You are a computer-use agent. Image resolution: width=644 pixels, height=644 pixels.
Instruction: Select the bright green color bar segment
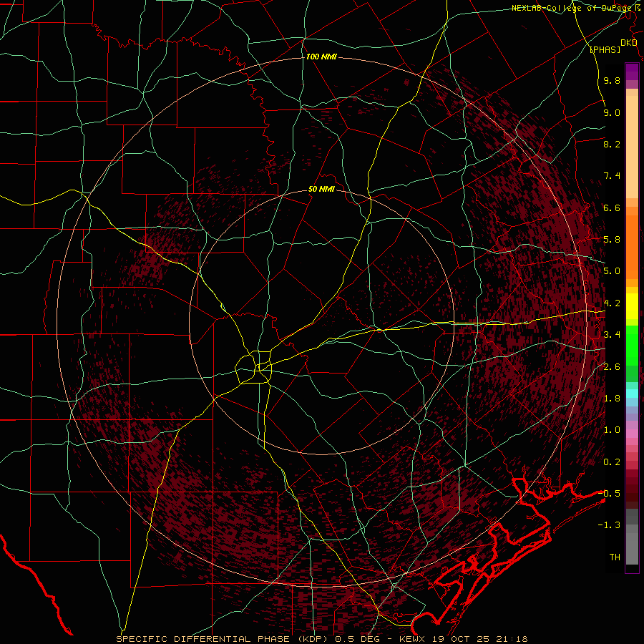click(x=632, y=346)
